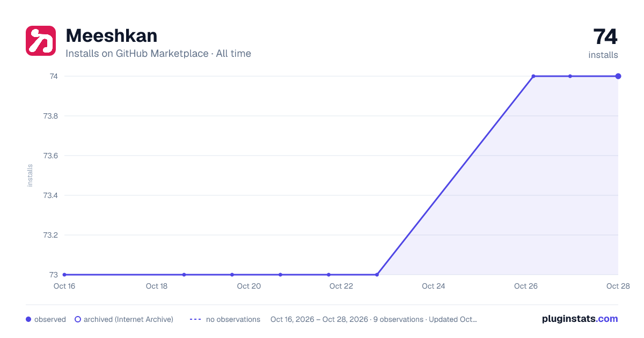Click the 'Installs on GitHub Marketplace · All time' subtitle
644x338 pixels.
tap(158, 54)
